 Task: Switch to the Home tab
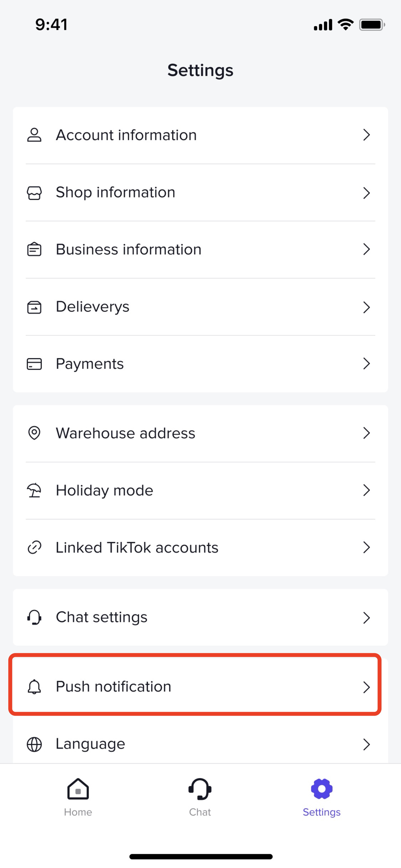[78, 797]
